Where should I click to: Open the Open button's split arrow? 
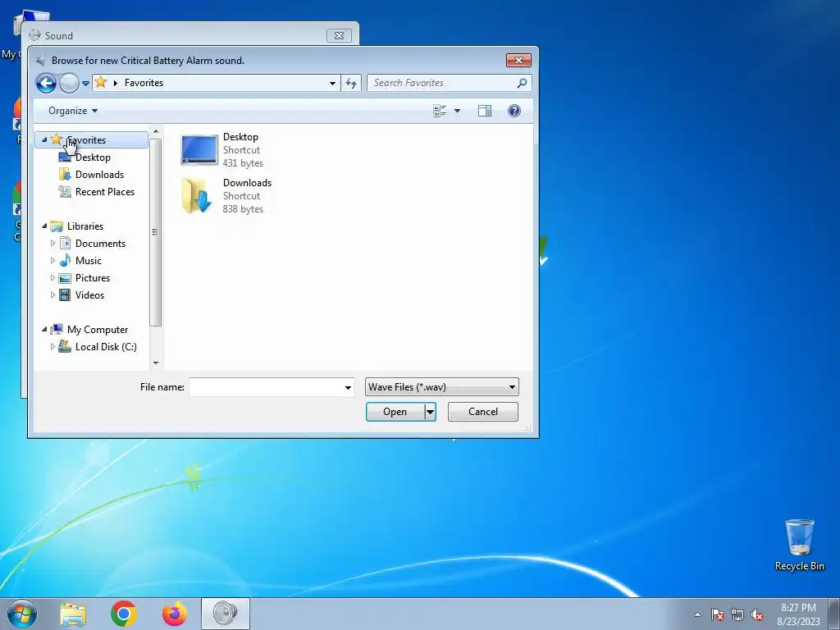(430, 412)
